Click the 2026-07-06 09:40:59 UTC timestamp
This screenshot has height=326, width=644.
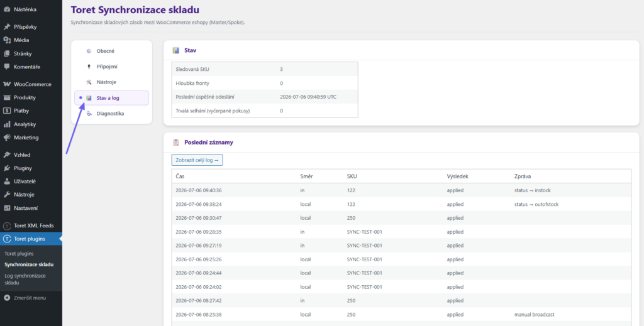coord(309,97)
